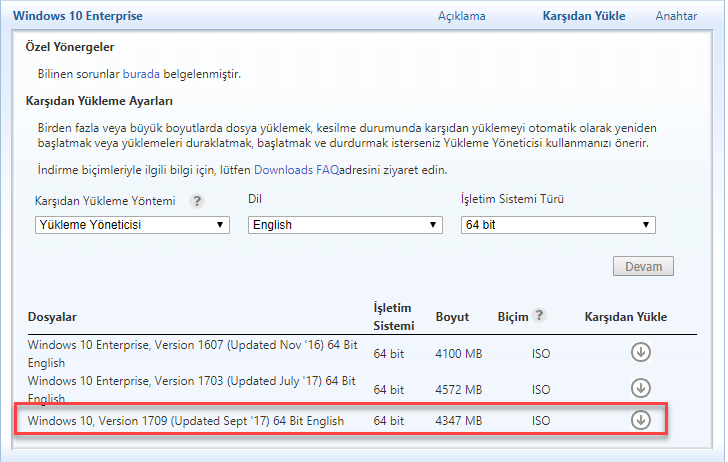The height and width of the screenshot is (462, 728).
Task: Open the Karşıdan Yükleme Yöntemi dropdown
Action: (132, 225)
